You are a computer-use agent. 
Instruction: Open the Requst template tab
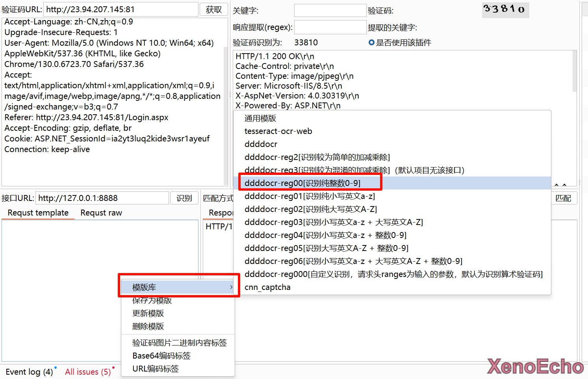coord(38,213)
